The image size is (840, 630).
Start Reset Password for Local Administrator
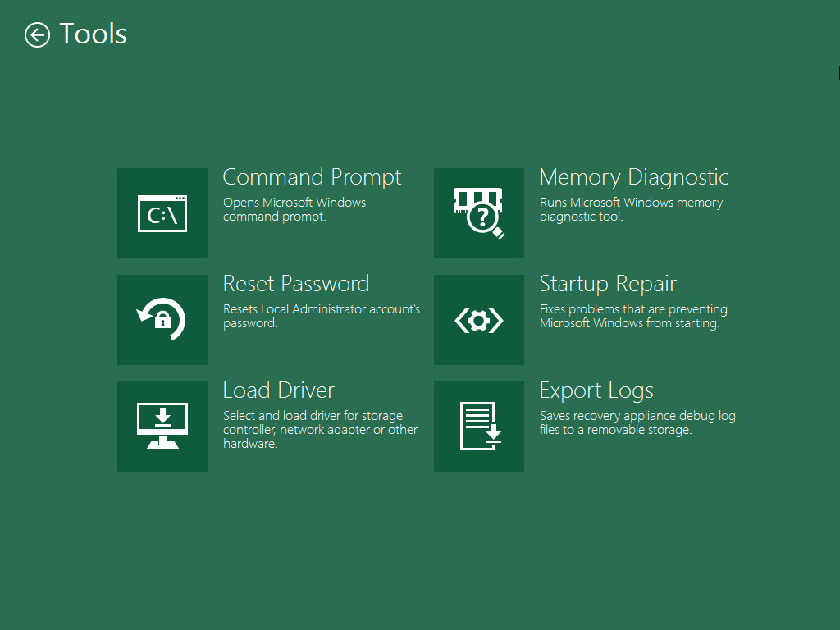point(296,283)
